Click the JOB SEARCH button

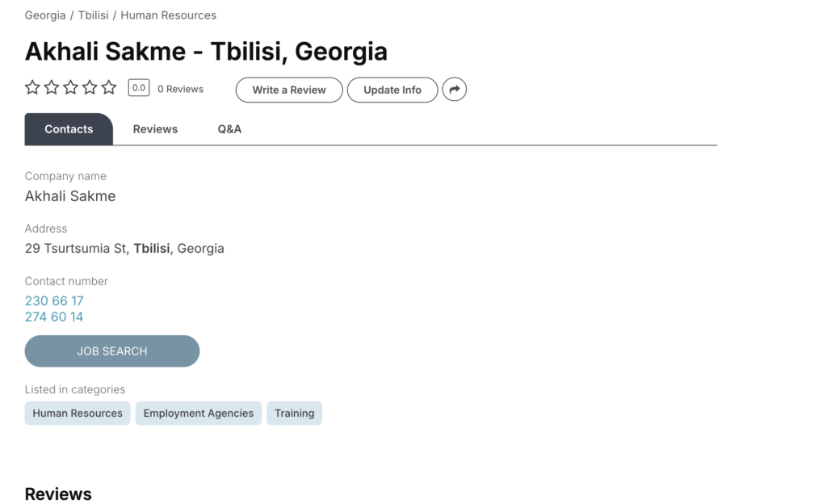click(111, 351)
